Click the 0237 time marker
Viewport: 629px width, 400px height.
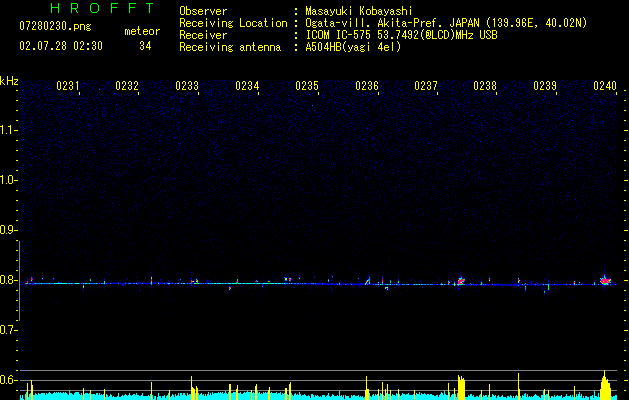[426, 86]
